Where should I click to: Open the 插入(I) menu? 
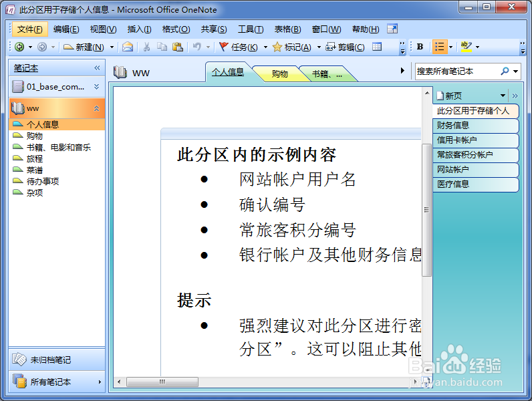[139, 29]
